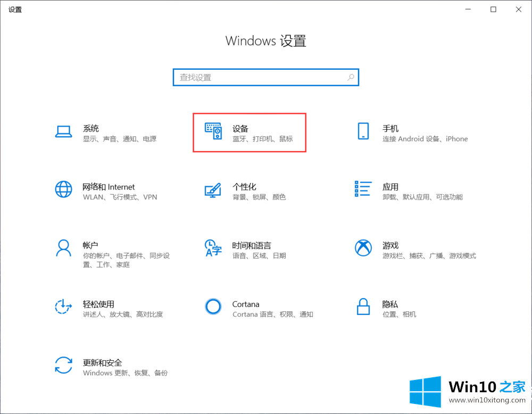Viewport: 532px width, 414px height.
Task: Click the text Cortana 语言、权限、通知
Action: click(273, 314)
